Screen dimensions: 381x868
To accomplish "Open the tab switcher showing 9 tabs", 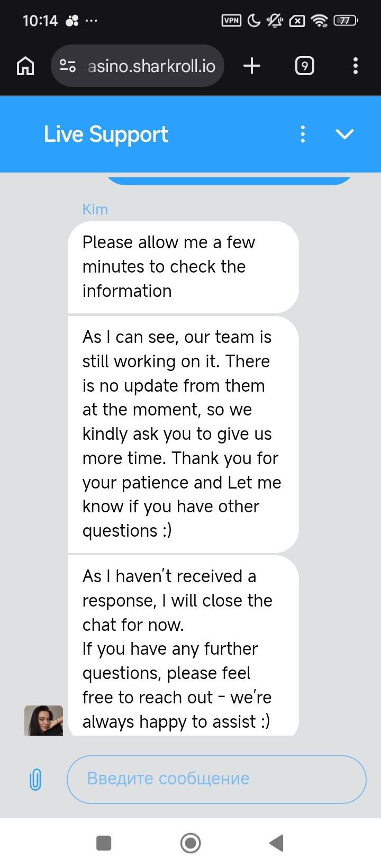I will point(304,66).
